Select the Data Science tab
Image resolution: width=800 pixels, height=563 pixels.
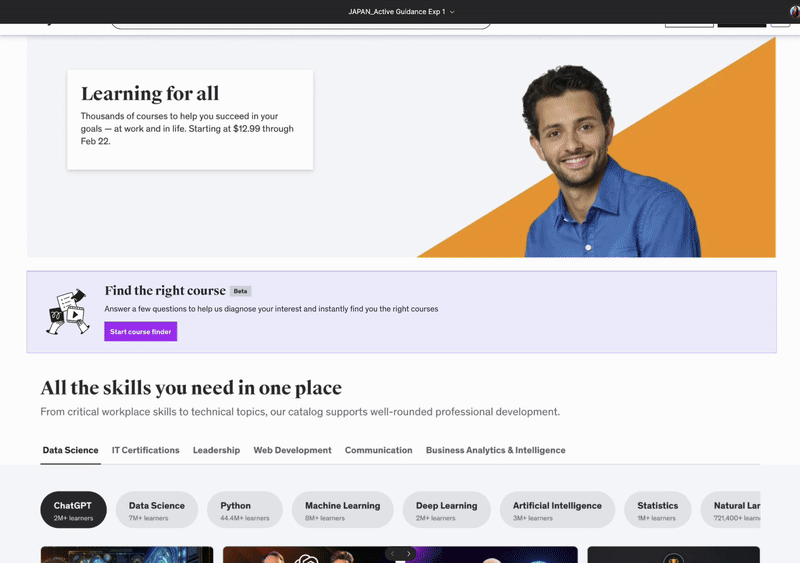[x=70, y=450]
